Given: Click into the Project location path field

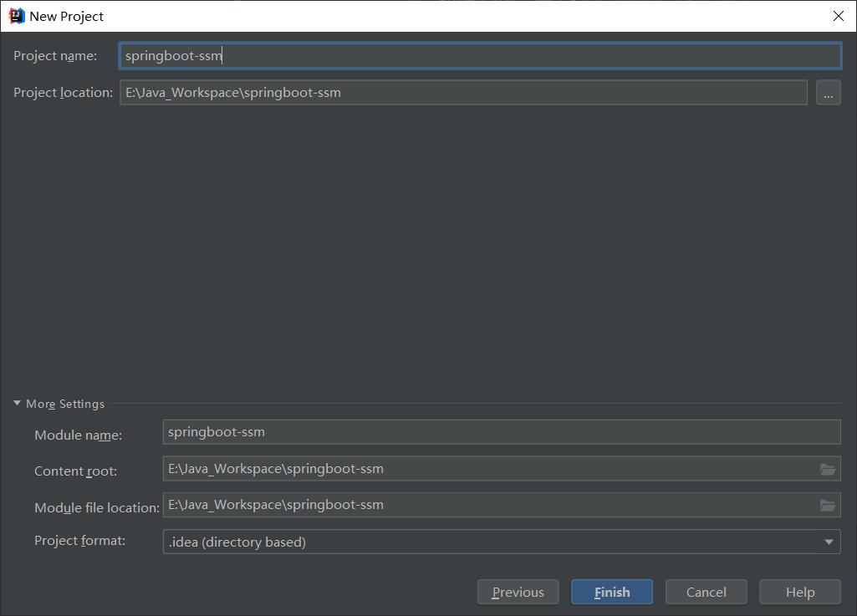Looking at the screenshot, I should point(462,93).
